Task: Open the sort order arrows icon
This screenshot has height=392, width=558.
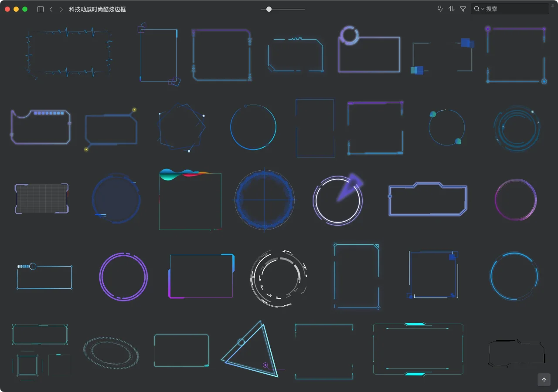Action: (452, 9)
